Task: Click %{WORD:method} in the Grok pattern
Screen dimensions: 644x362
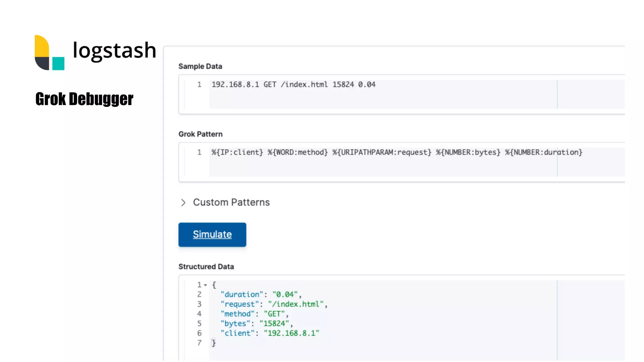Action: (297, 152)
